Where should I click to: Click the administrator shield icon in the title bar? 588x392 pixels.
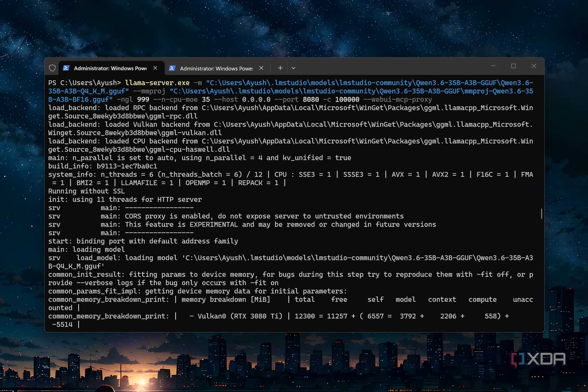[52, 68]
